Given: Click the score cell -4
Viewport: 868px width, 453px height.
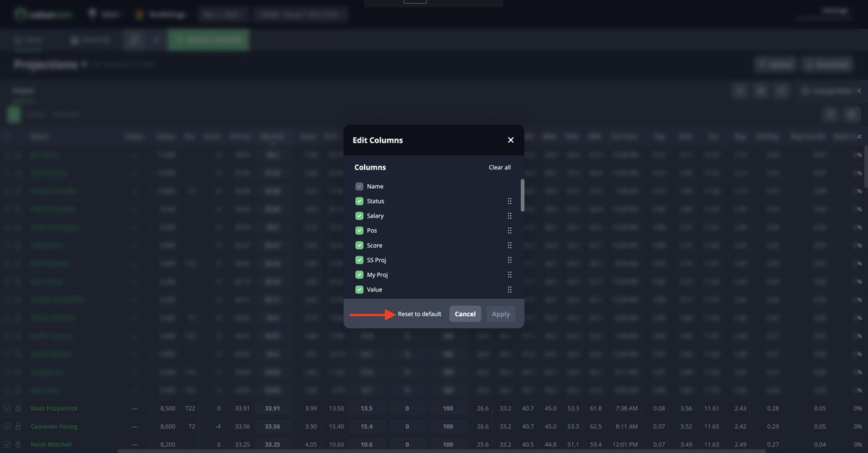Looking at the screenshot, I should (217, 426).
